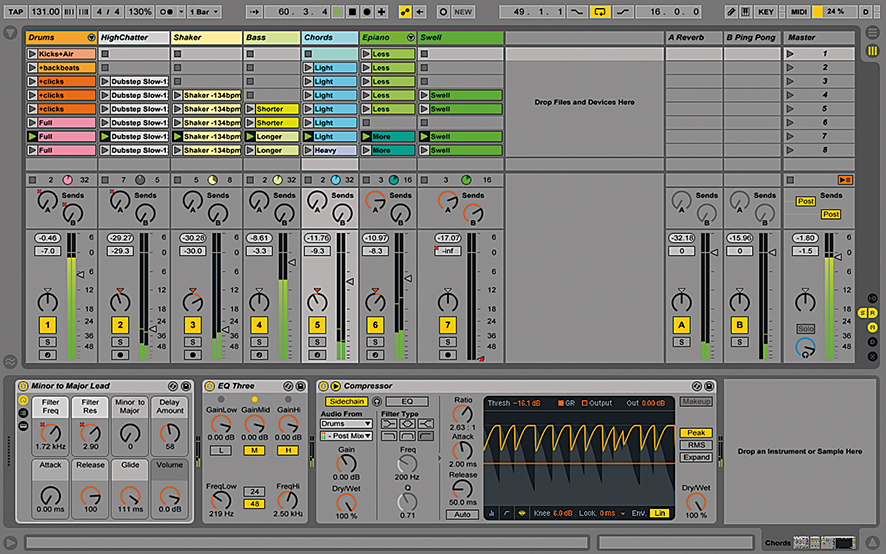Image resolution: width=886 pixels, height=554 pixels.
Task: Select the Swell track header
Action: 461,37
